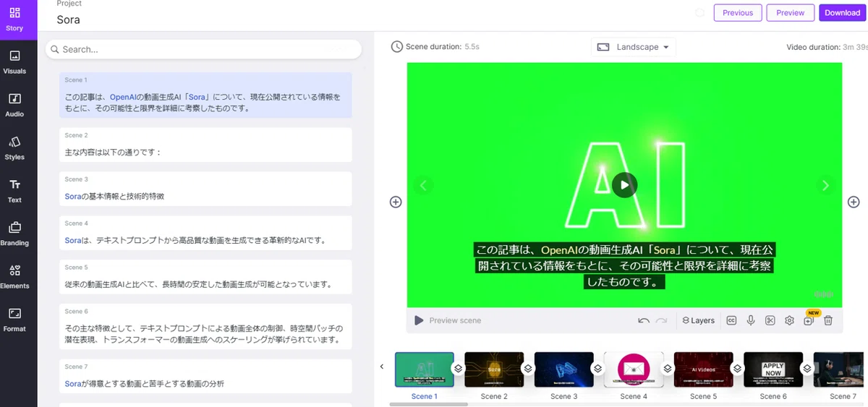Focus the scene Search field

coord(203,49)
